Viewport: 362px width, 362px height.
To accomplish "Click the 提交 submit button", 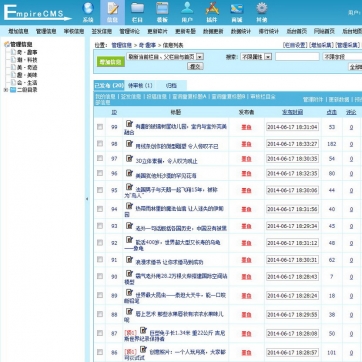I will pyautogui.click(x=195, y=66).
